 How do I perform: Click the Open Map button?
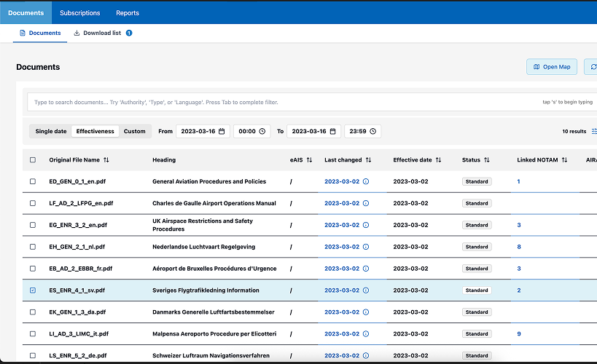click(551, 67)
